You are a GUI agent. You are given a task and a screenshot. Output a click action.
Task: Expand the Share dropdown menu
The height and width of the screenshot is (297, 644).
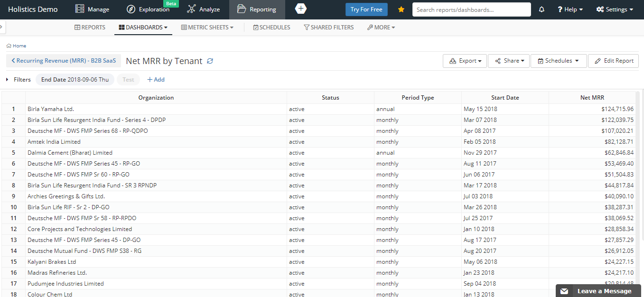[509, 61]
